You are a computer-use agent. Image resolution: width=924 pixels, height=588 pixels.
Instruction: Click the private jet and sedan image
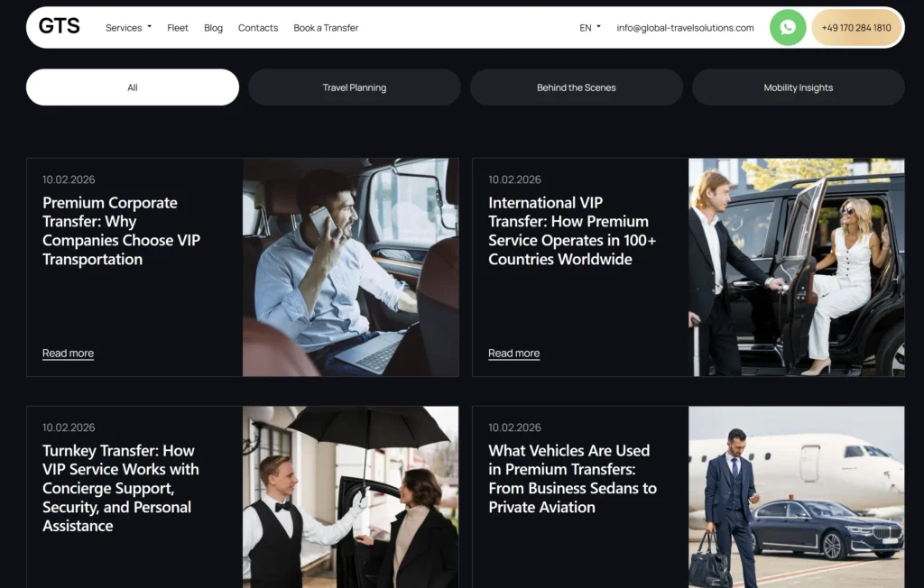[796, 496]
